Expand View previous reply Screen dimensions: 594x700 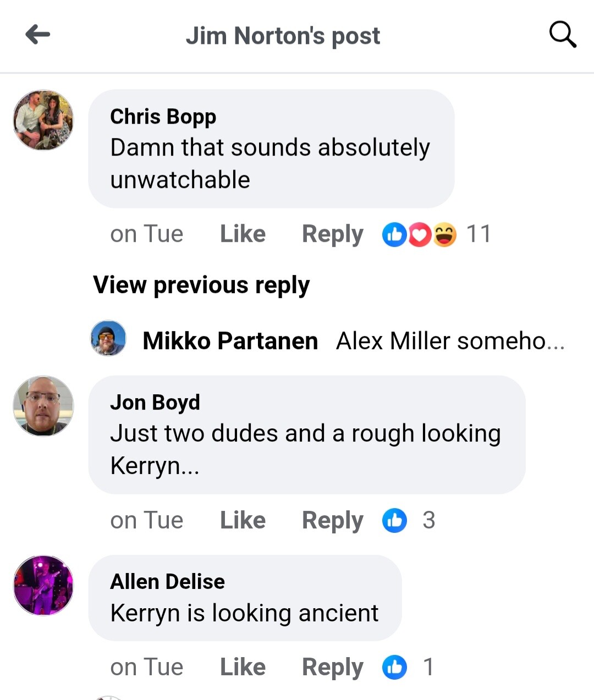tap(201, 285)
